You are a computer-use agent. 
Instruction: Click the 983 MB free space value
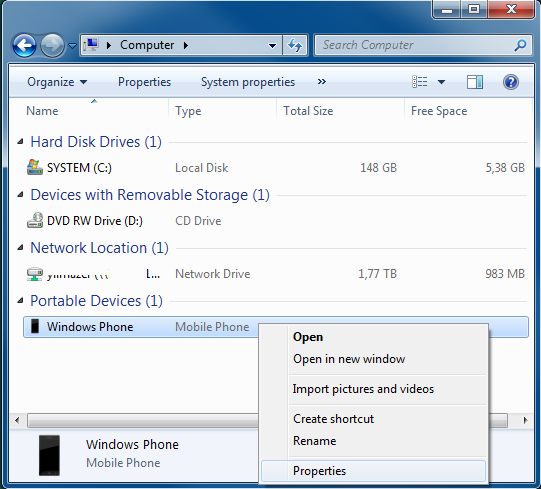pos(505,274)
